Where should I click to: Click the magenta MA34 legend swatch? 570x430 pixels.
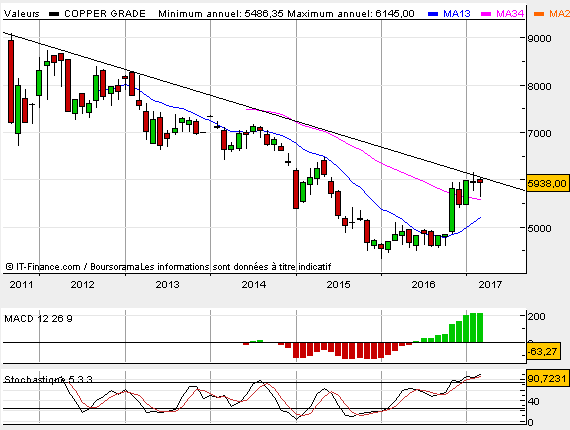click(486, 14)
